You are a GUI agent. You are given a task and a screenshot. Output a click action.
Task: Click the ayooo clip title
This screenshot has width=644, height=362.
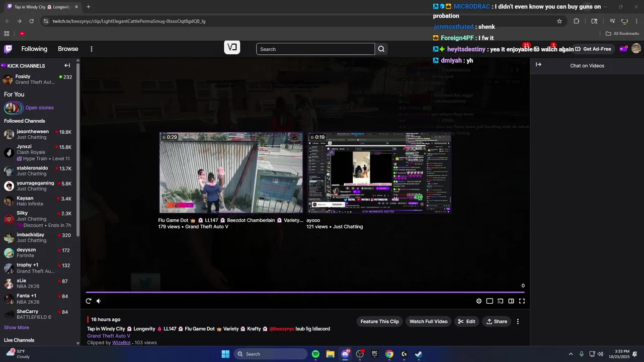click(313, 220)
